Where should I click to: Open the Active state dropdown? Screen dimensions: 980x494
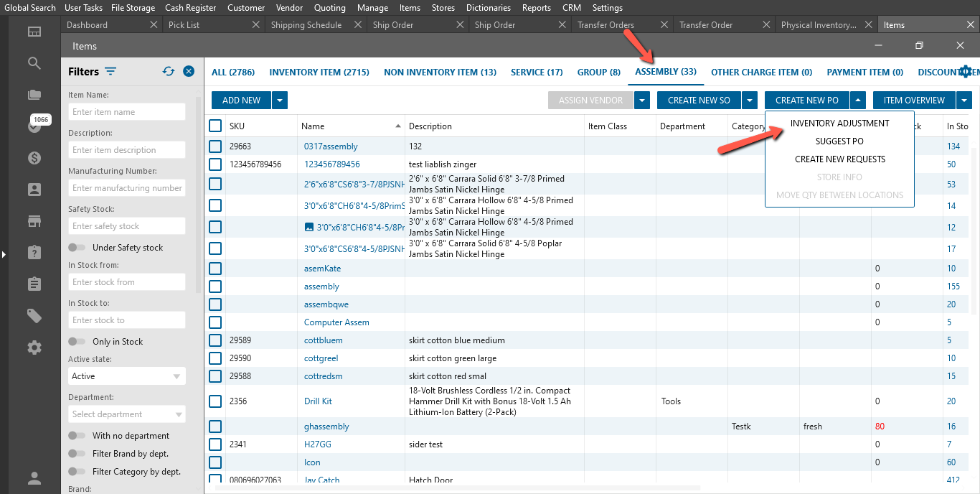pyautogui.click(x=127, y=376)
